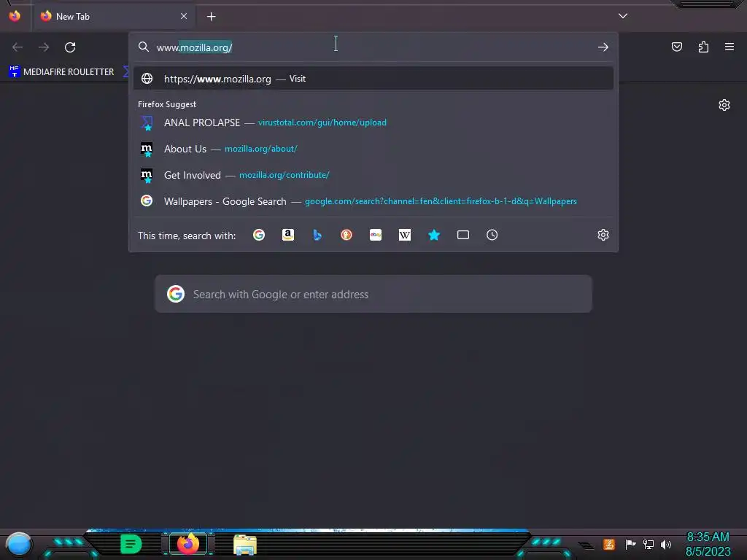Search this time with Amazon

tap(287, 235)
